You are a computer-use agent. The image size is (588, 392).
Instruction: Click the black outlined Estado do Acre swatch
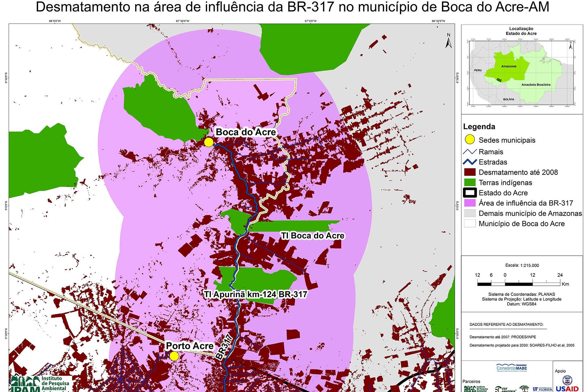click(470, 193)
